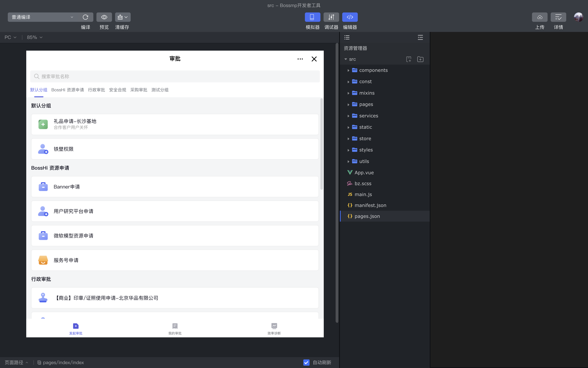588x368 pixels.
Task: Click the simulator pane scrollbar
Action: (x=337, y=183)
